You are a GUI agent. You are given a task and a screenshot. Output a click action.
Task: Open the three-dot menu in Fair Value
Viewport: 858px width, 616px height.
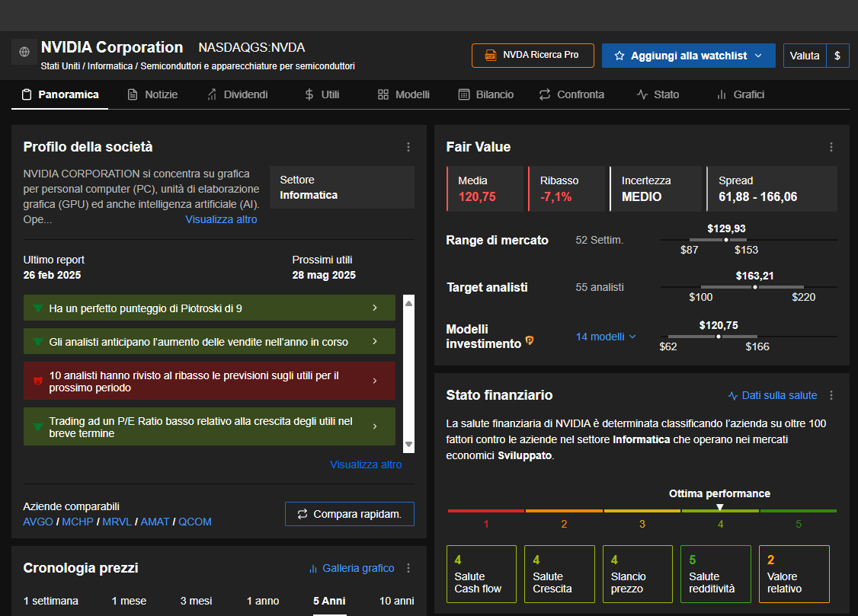(x=831, y=147)
